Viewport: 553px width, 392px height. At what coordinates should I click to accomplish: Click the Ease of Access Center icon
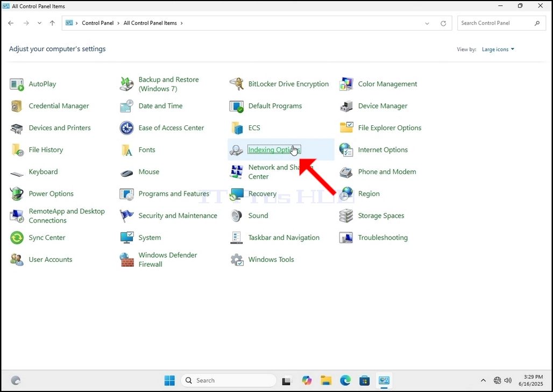tap(126, 128)
